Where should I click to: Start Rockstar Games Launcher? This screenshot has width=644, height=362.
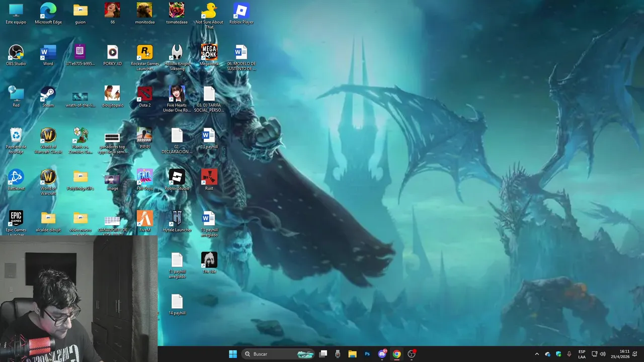pyautogui.click(x=145, y=57)
